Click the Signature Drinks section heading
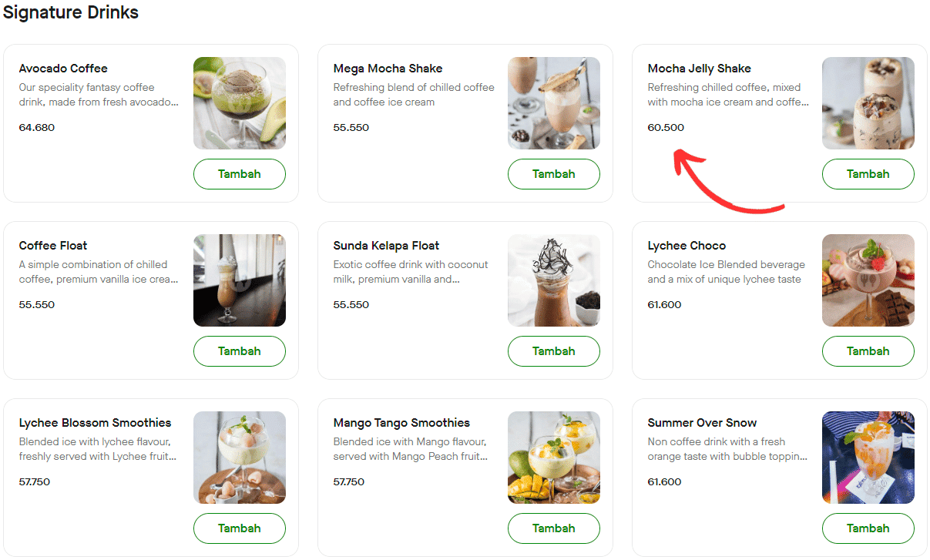Viewport: 930px width, 560px height. [x=71, y=12]
